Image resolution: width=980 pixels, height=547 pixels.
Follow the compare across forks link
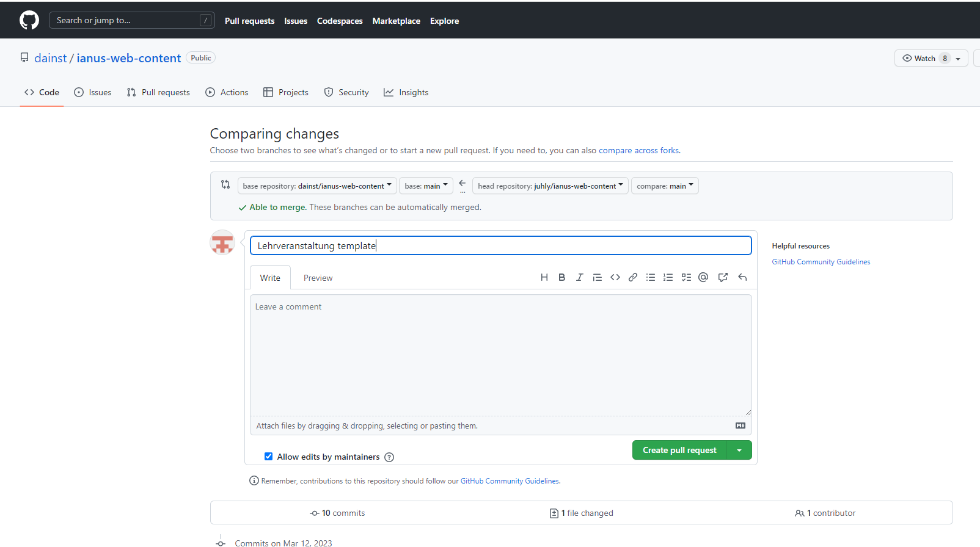[x=638, y=150]
